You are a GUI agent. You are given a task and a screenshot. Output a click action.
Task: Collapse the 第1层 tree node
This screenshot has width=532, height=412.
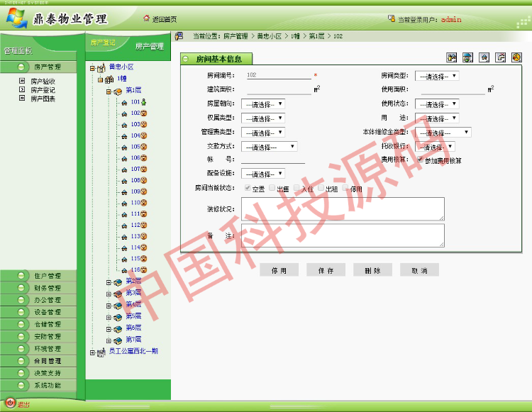coord(109,91)
